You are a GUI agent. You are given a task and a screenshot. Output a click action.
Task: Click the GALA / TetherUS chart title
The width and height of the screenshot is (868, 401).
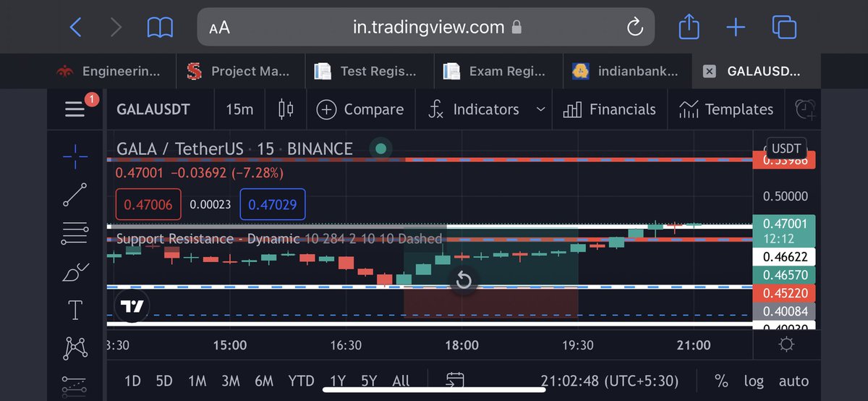click(x=234, y=149)
